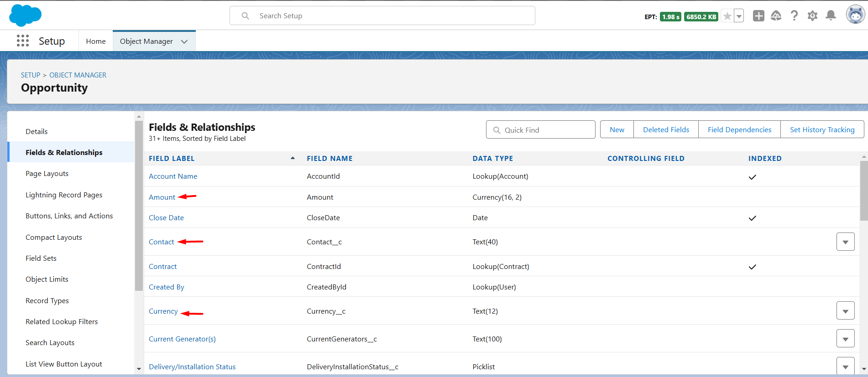Screen dimensions: 868x377
Task: Expand the Object Manager tab chevron
Action: 184,41
